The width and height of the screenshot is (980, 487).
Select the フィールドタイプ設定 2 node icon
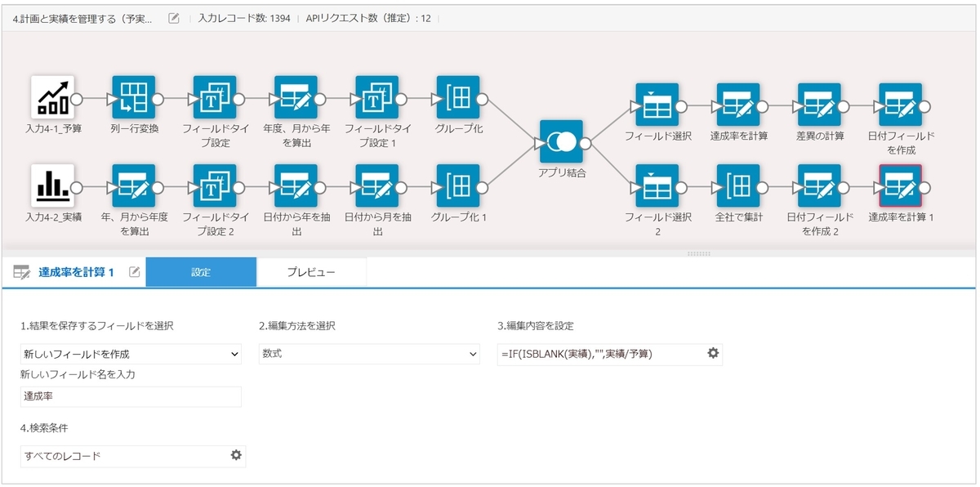tap(215, 185)
